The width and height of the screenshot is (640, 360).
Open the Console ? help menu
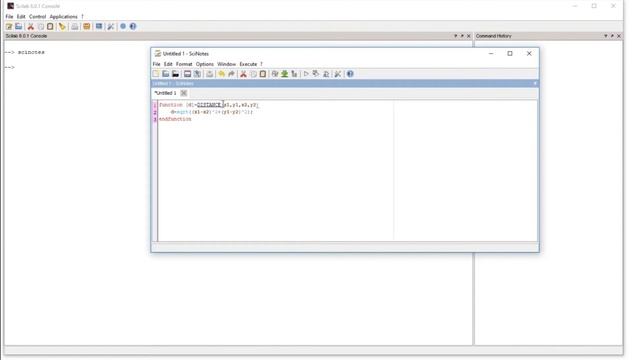82,17
